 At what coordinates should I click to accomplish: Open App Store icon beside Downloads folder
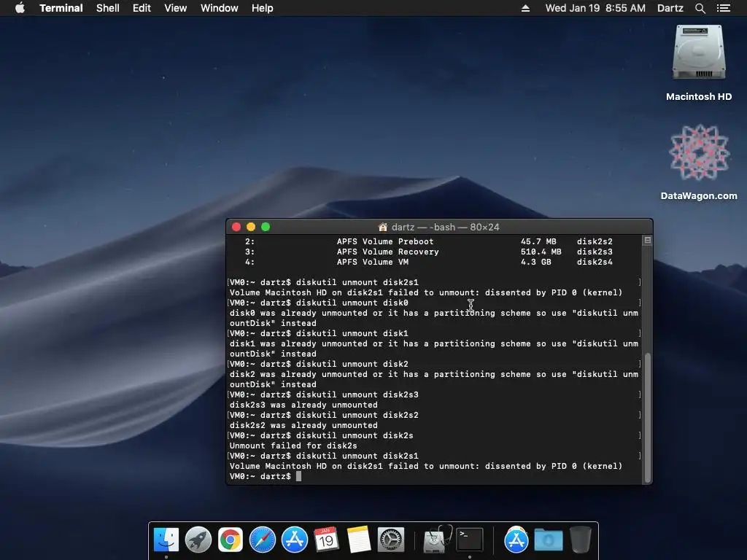(x=516, y=540)
